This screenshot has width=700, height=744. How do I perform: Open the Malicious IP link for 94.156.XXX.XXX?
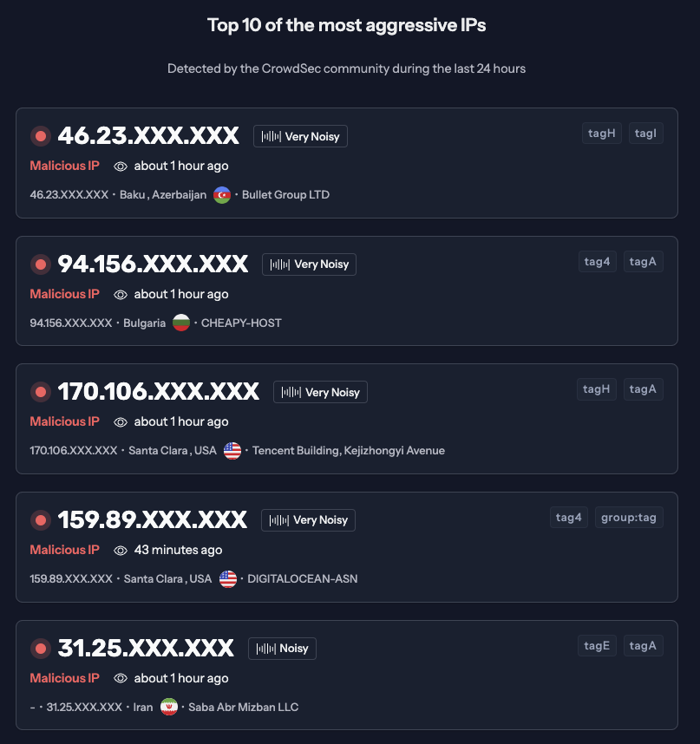tap(64, 294)
